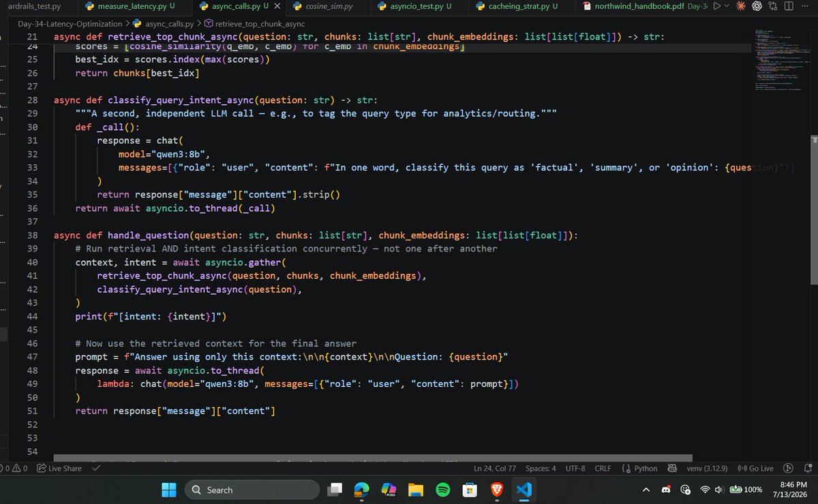Open Brave browser from taskbar
818x504 pixels.
coord(496,490)
